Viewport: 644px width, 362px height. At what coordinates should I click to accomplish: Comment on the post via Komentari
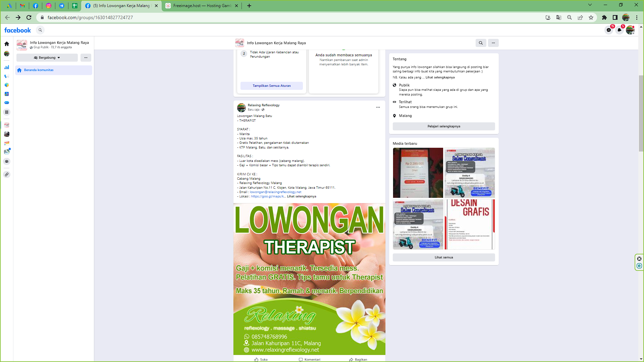click(310, 359)
